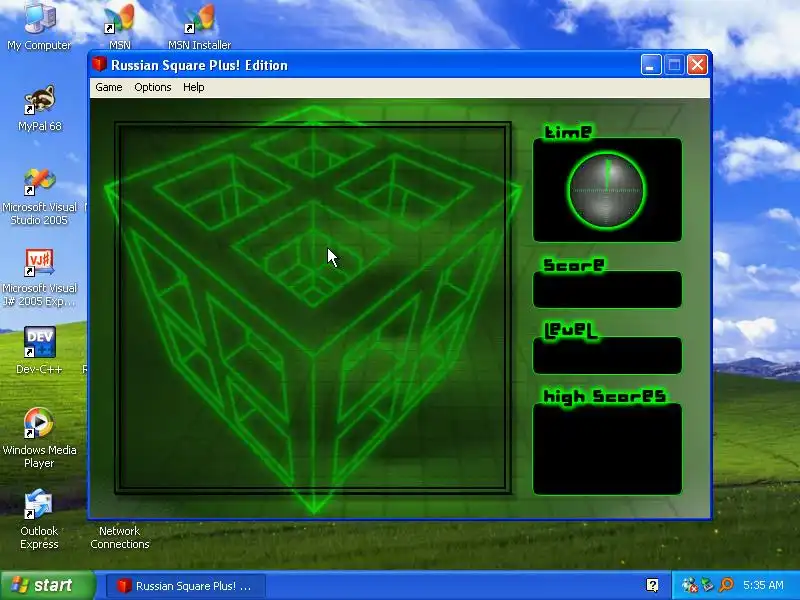Image resolution: width=800 pixels, height=600 pixels.
Task: Click the game board play area
Action: click(313, 308)
